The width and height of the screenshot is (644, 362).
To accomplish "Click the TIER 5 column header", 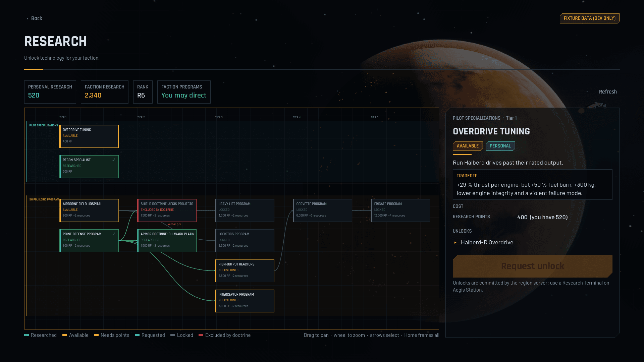I will coord(374,118).
